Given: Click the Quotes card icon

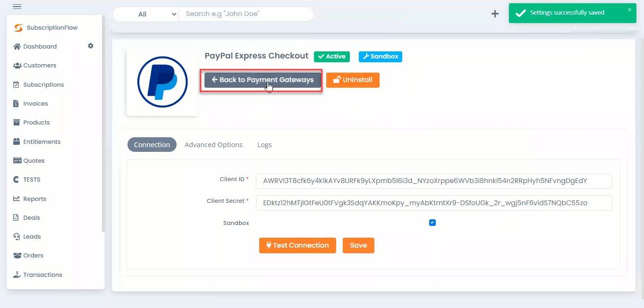Looking at the screenshot, I should [x=17, y=160].
